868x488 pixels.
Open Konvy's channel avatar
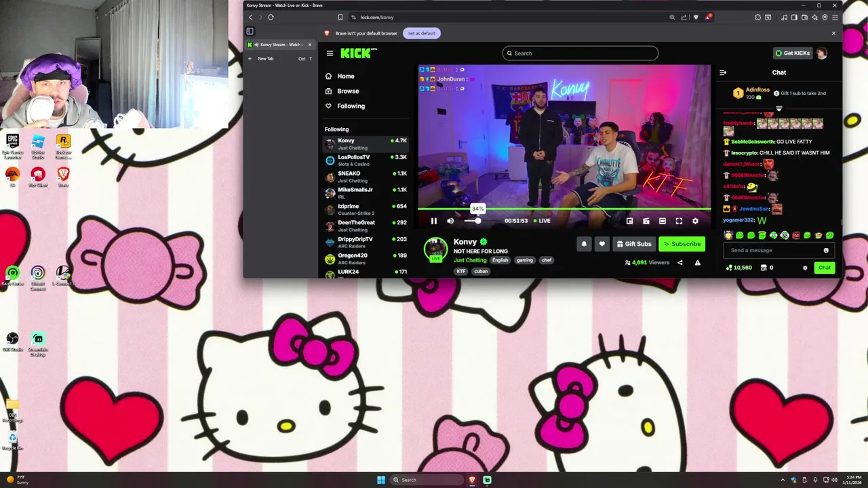[x=435, y=249]
